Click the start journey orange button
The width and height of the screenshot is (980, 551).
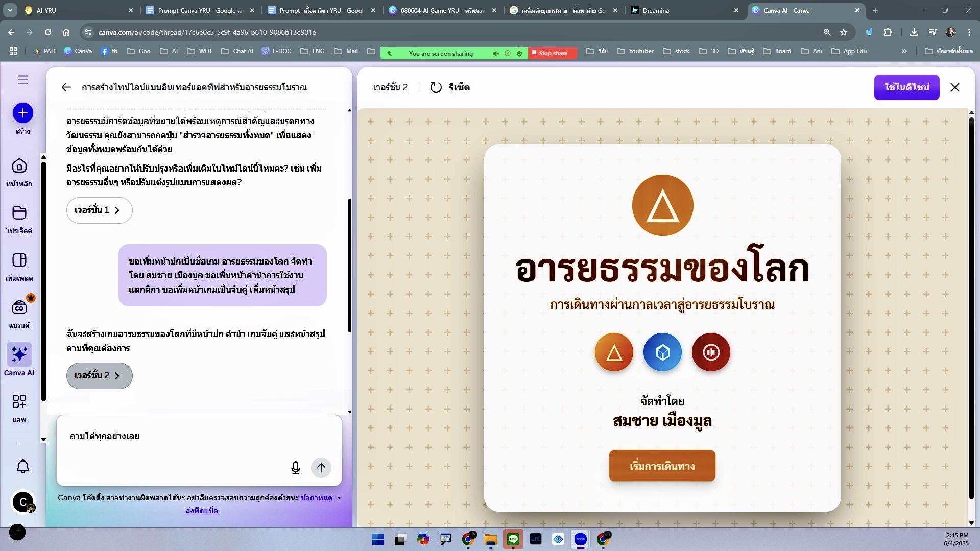tap(662, 466)
